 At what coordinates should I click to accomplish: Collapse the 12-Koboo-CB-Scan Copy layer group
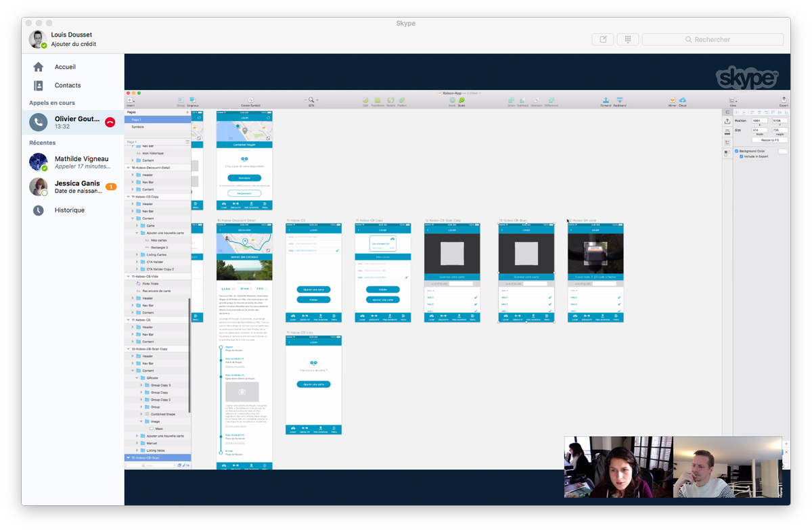coord(128,348)
